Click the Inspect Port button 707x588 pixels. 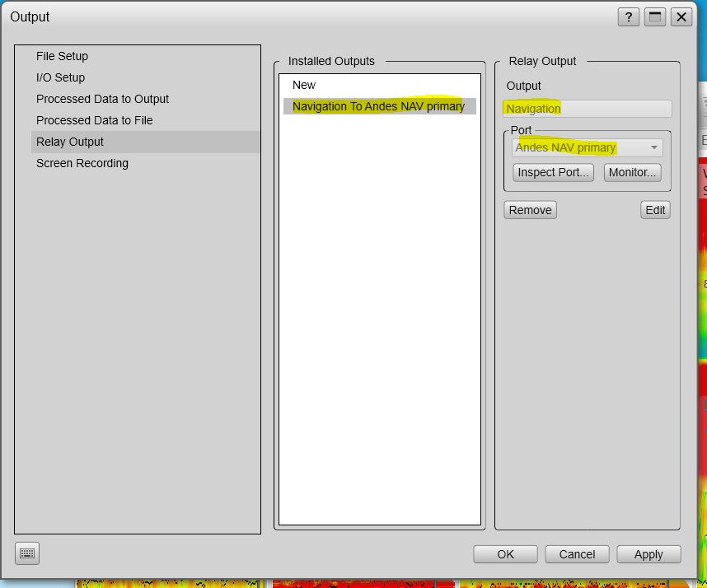(553, 173)
